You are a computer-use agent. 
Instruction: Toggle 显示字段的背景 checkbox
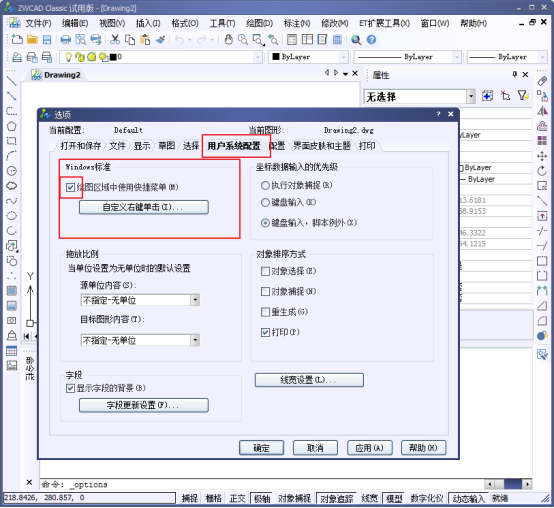pyautogui.click(x=70, y=388)
